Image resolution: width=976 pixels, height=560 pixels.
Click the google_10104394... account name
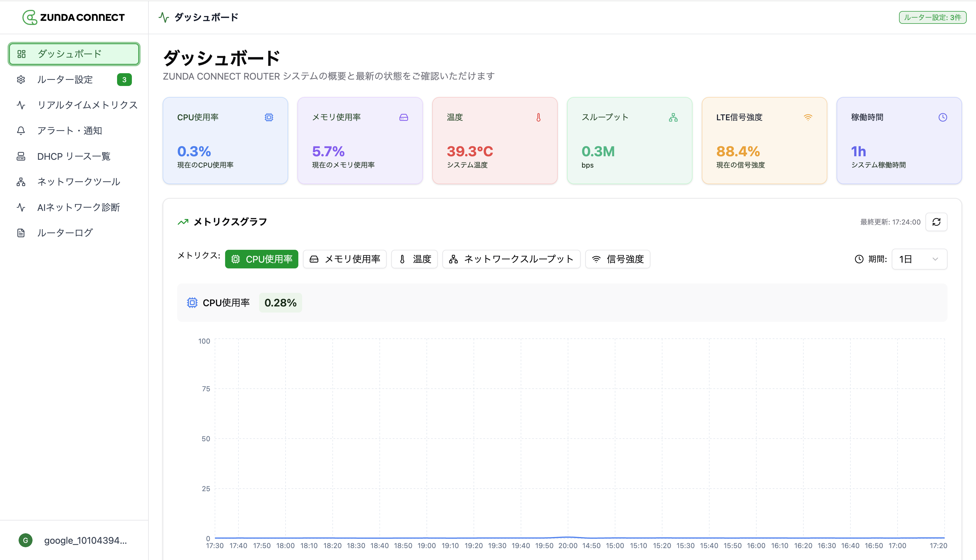click(85, 540)
